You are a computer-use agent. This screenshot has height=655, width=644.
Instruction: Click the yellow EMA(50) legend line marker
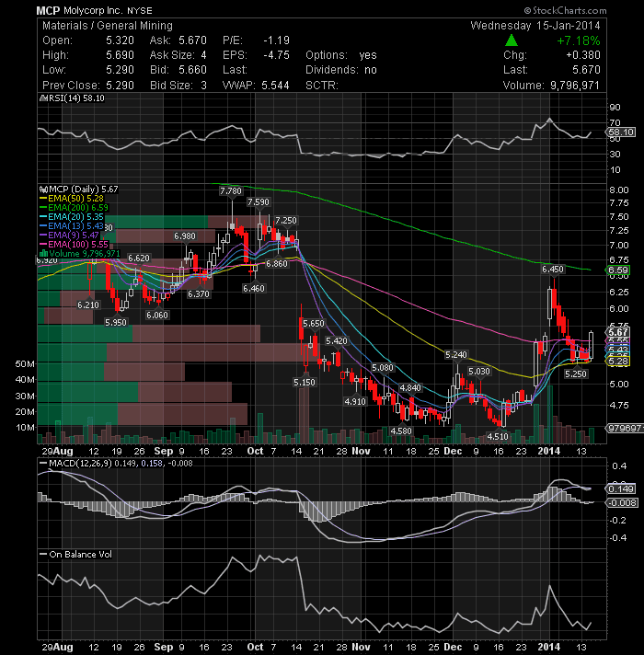(43, 199)
